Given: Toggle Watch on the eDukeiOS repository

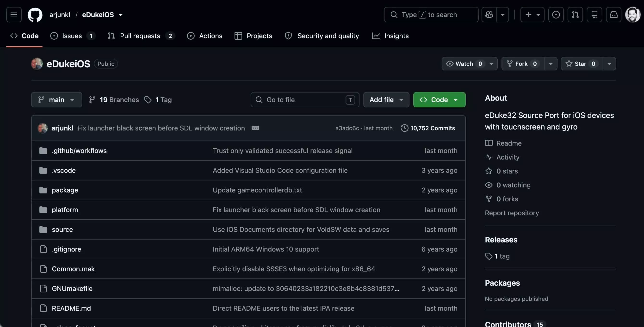Looking at the screenshot, I should [x=464, y=64].
